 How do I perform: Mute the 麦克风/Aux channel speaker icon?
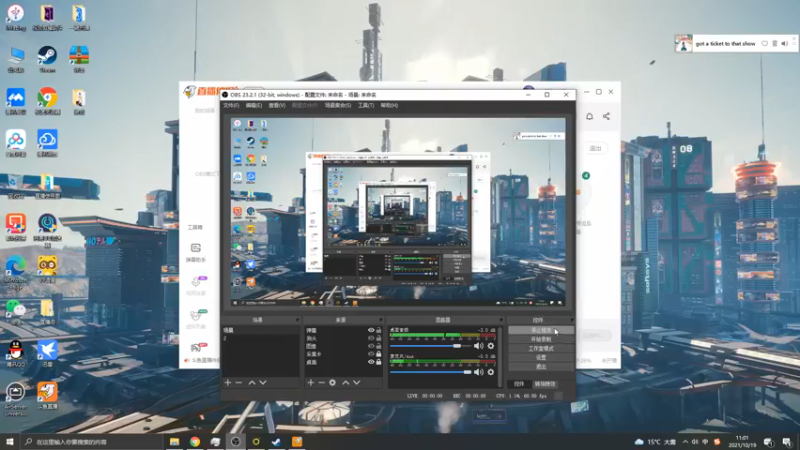coord(478,372)
